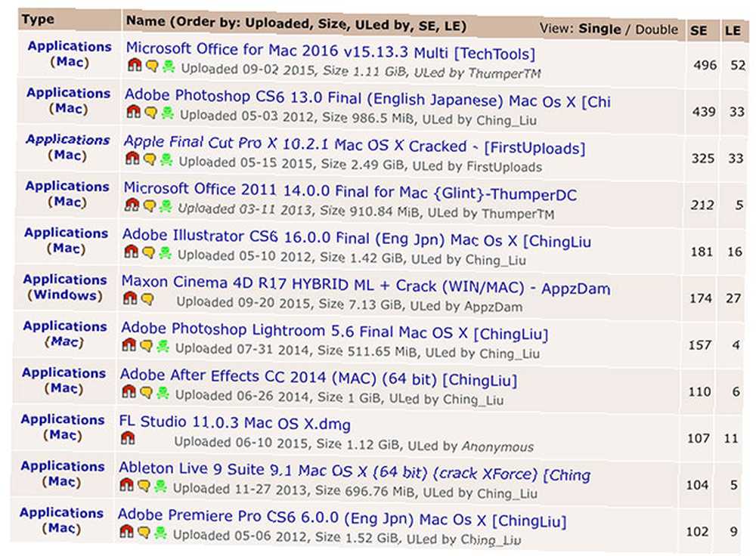Viewport: 756px width, 556px height.
Task: Click seeder count 325 for Final Cut Pro
Action: [x=703, y=158]
